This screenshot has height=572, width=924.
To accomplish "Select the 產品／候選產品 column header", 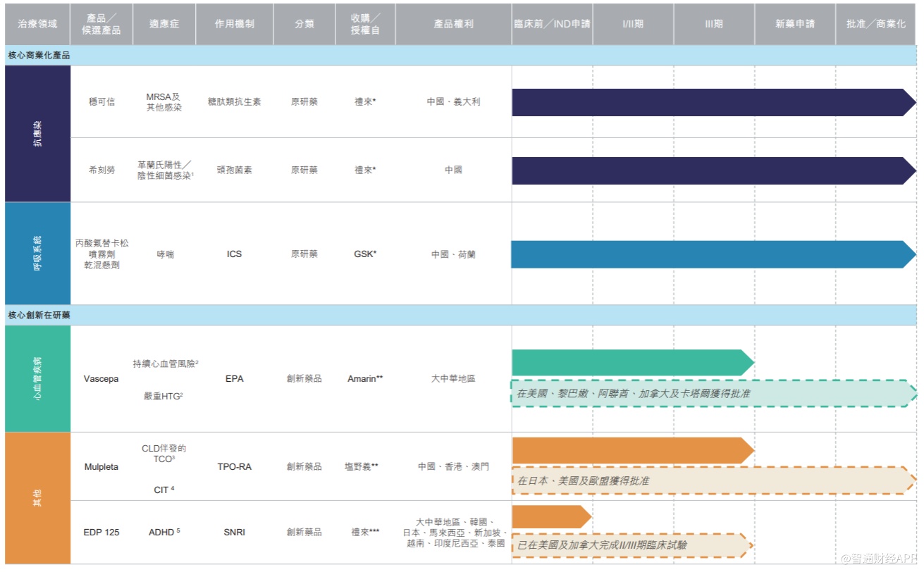I will [x=102, y=24].
